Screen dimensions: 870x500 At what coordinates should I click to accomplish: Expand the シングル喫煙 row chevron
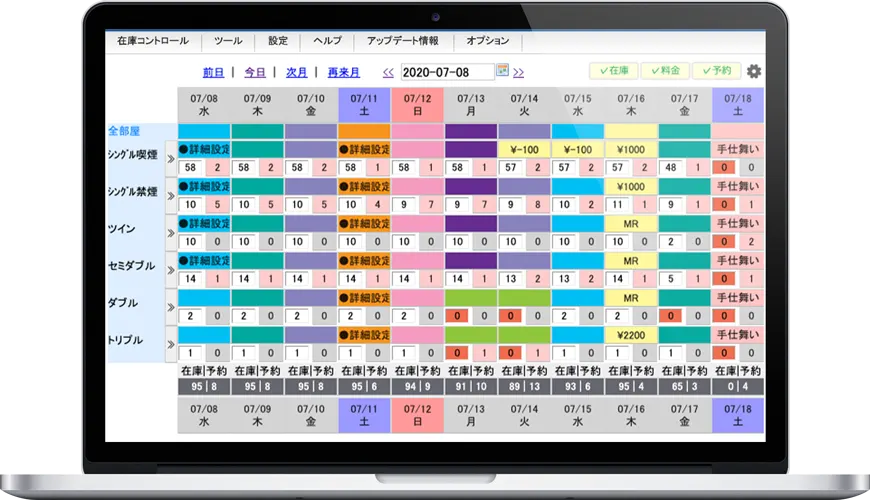pos(171,159)
